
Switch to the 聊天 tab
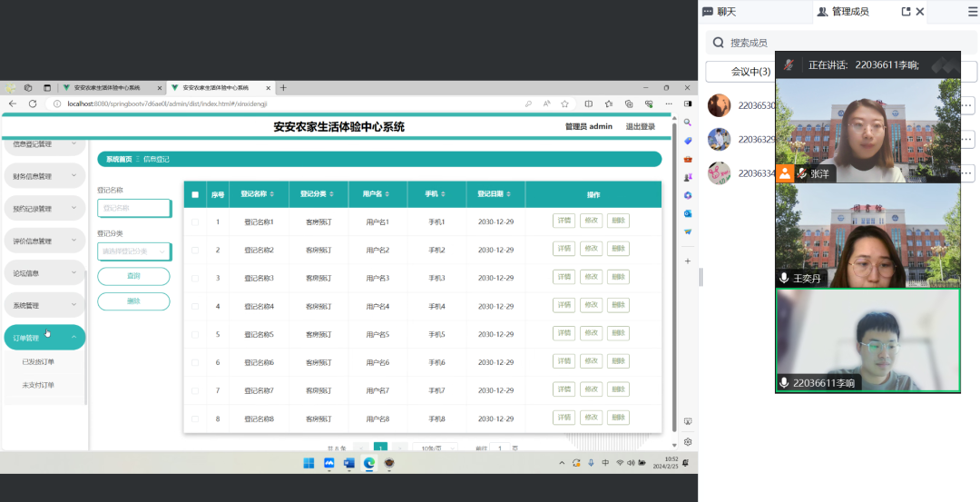[720, 12]
